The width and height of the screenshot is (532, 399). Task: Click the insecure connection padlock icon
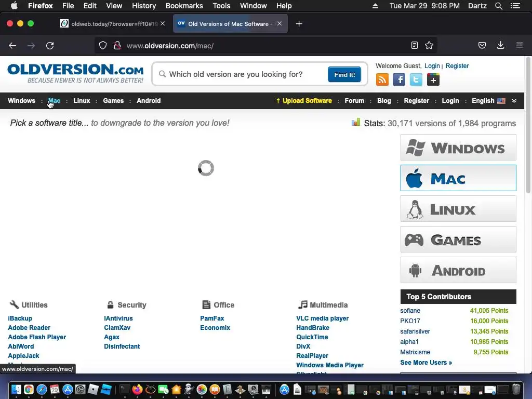pos(117,46)
